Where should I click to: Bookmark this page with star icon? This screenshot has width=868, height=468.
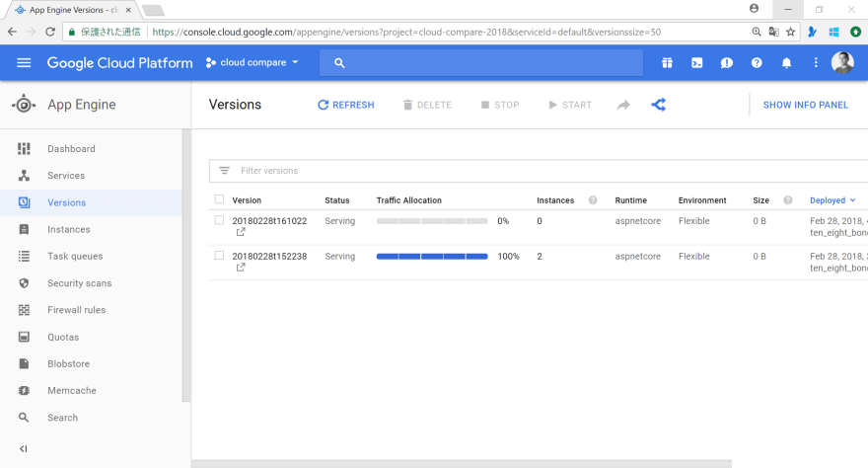coord(790,32)
